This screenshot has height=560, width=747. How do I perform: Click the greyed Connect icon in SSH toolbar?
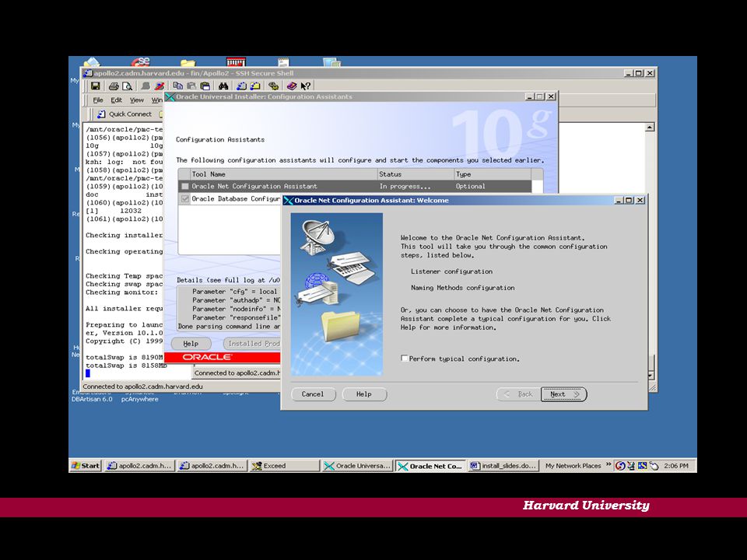click(x=146, y=86)
